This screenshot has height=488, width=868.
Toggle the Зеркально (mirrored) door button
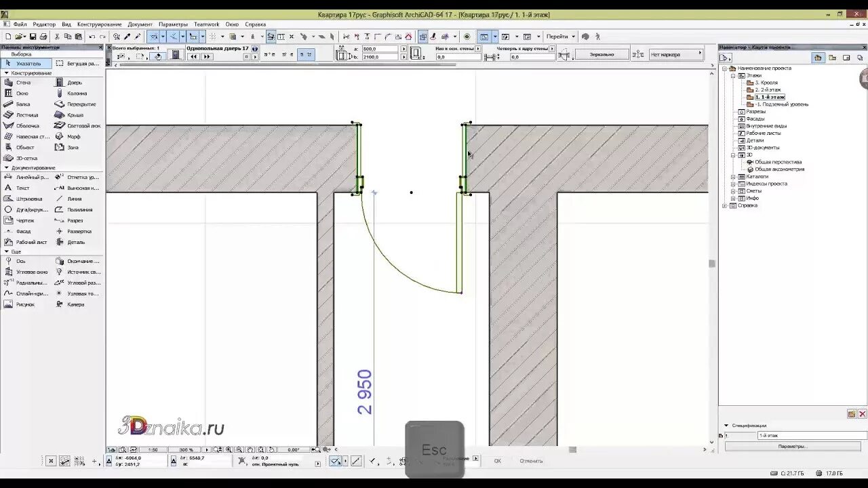[601, 54]
